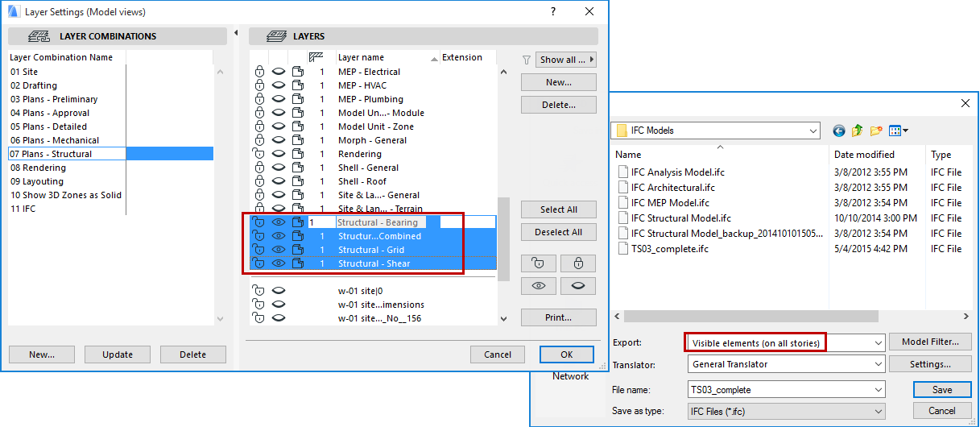Toggle visibility eye of w-01 site|0 layer
Viewport: 980px width, 427px height.
tap(279, 291)
